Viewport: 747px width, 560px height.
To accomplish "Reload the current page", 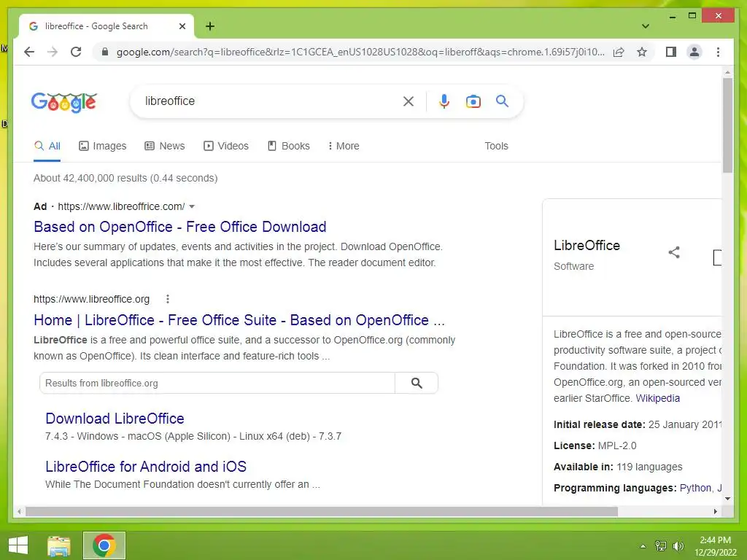I will (76, 52).
